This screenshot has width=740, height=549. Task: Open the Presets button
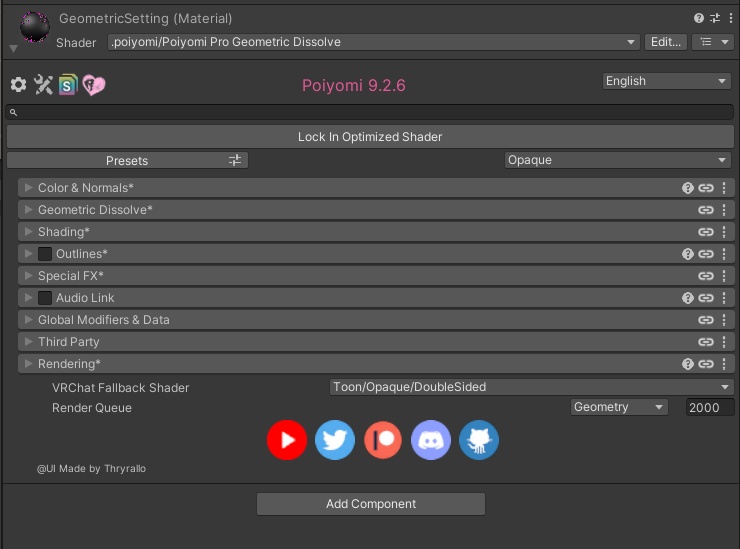coord(127,160)
